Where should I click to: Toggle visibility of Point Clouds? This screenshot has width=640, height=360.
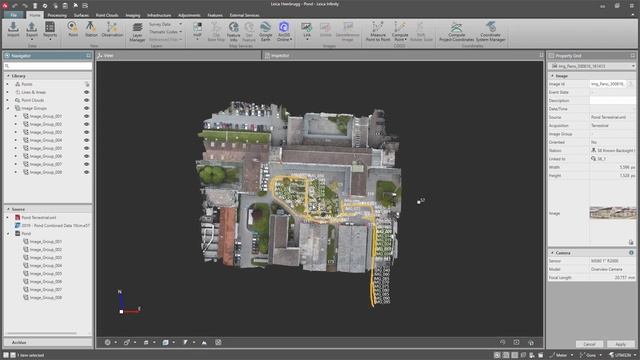click(87, 100)
